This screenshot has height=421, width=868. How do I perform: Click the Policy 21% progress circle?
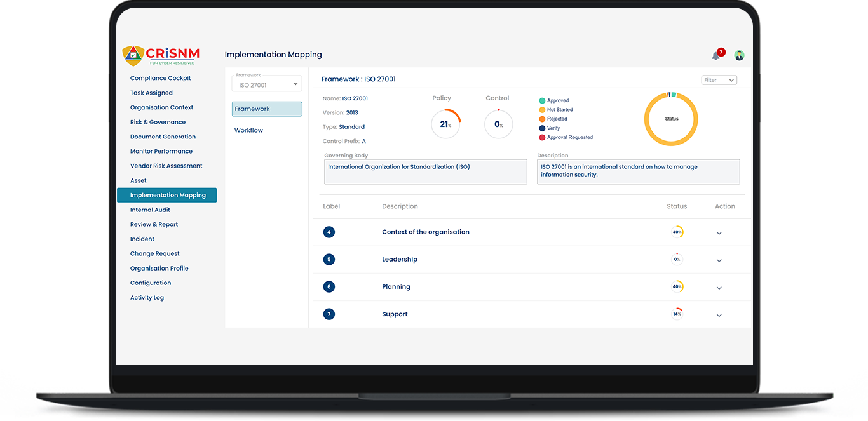pos(445,124)
